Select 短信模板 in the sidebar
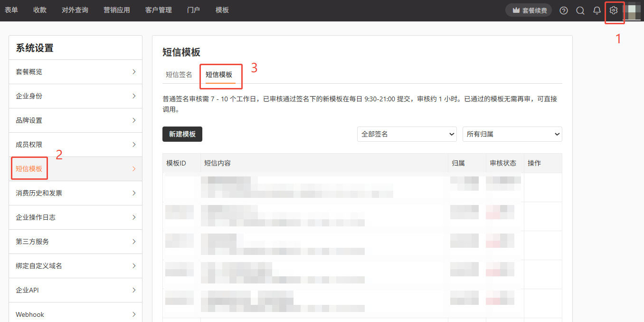Screen dimensions: 644x322 tap(76, 169)
